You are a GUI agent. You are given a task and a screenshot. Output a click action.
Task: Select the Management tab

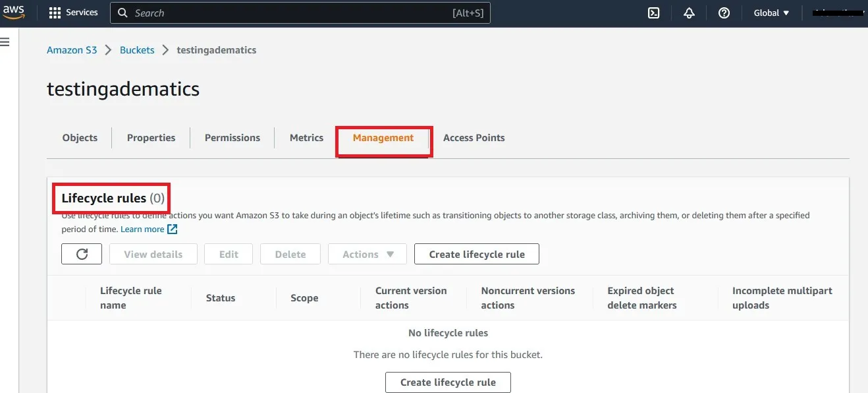tap(383, 138)
